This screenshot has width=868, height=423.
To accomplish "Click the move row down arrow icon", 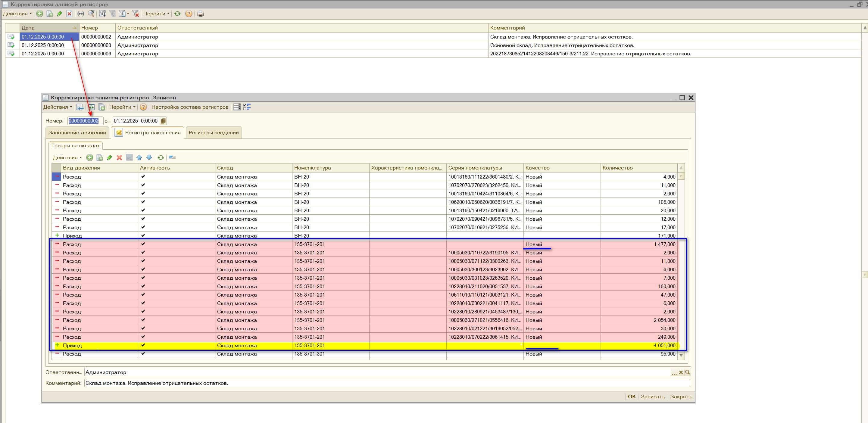I will pyautogui.click(x=149, y=158).
